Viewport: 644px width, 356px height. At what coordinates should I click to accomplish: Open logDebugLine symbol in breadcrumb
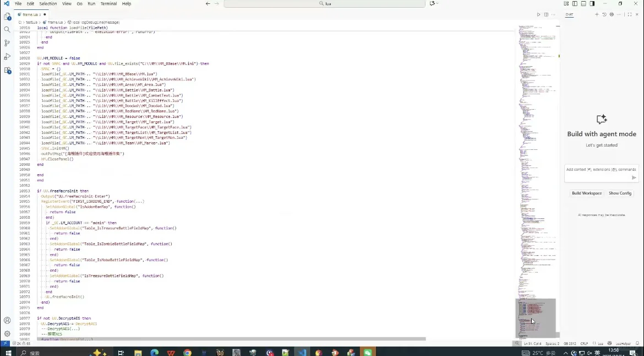click(x=94, y=22)
